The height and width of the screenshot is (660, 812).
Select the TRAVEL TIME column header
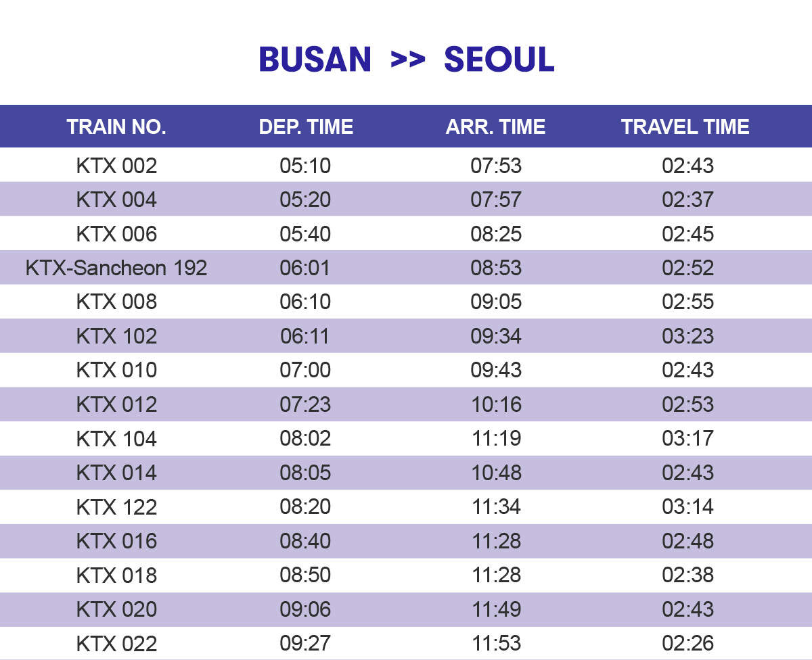click(x=685, y=126)
